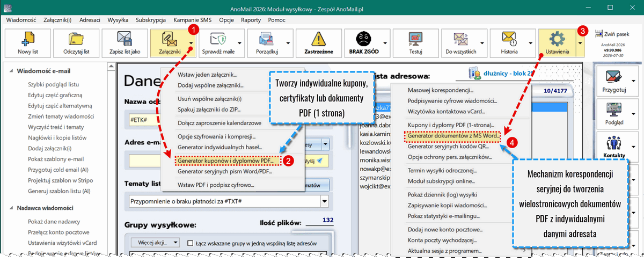Screen dimensions: 644x262
Task: Click the Nowy list toolbar icon
Action: coord(27,39)
